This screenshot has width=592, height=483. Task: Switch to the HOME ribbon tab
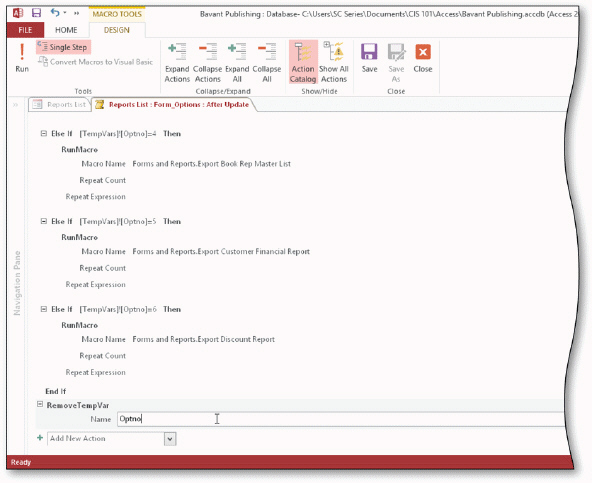[x=66, y=30]
